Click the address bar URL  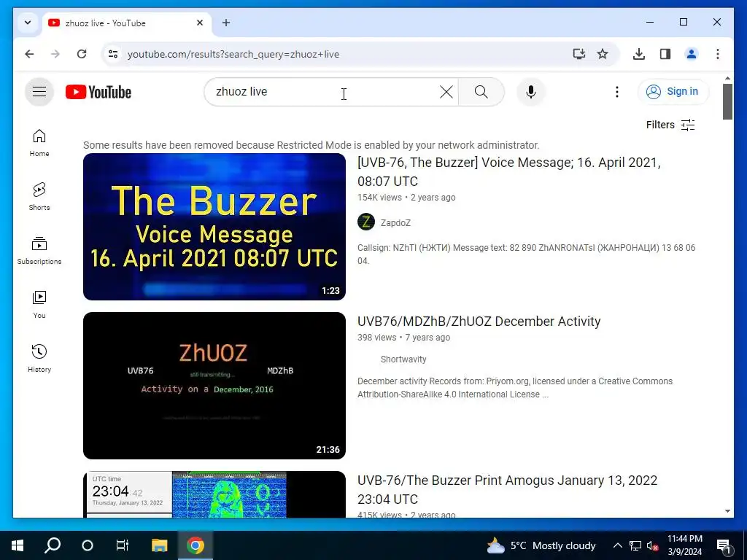[233, 54]
